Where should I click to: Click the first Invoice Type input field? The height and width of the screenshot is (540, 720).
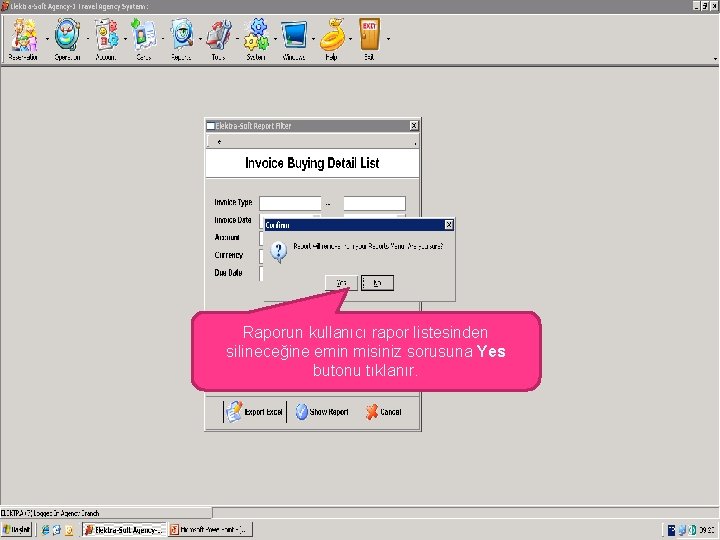pos(290,203)
